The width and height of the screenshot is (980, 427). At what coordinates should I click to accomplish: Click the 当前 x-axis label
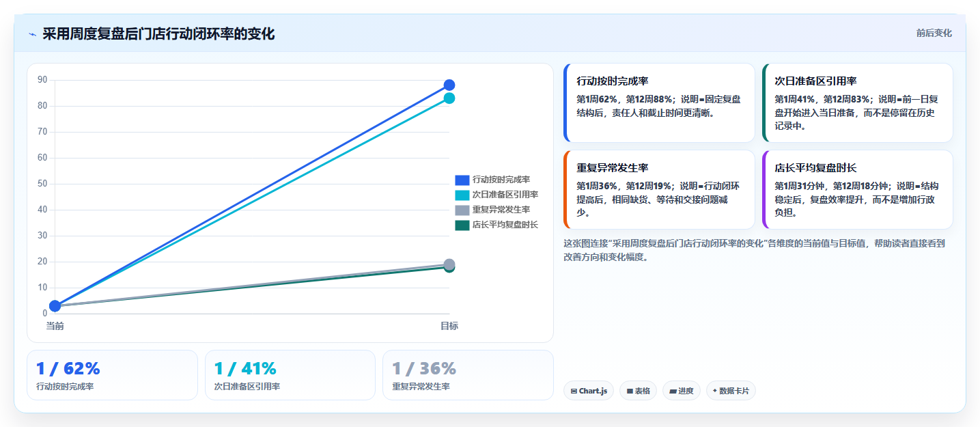(x=55, y=326)
